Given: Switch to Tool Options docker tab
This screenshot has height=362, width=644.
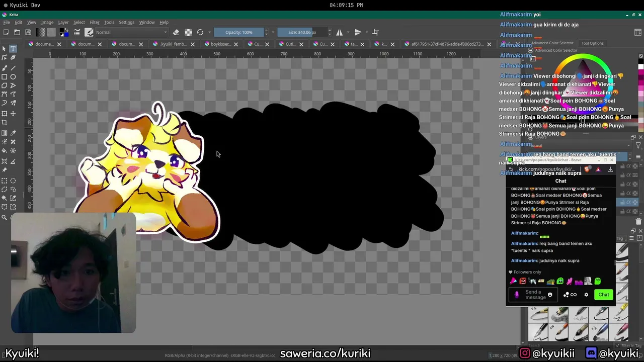Looking at the screenshot, I should [592, 43].
